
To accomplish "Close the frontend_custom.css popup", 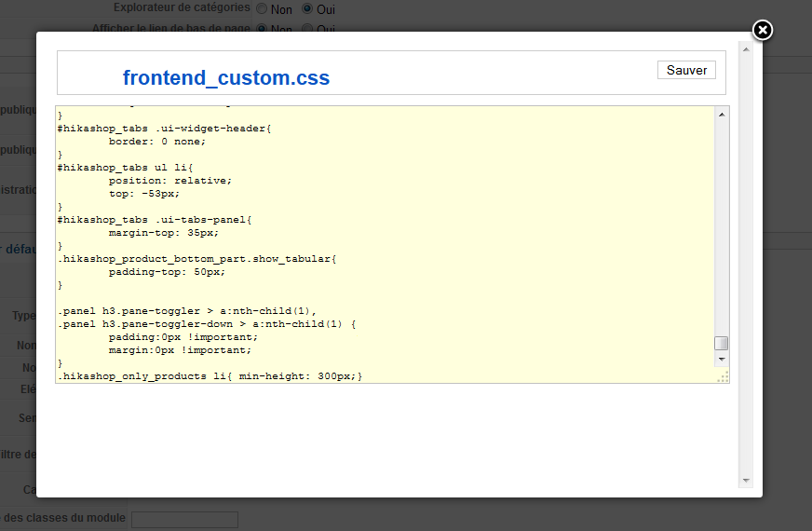I will coord(763,31).
